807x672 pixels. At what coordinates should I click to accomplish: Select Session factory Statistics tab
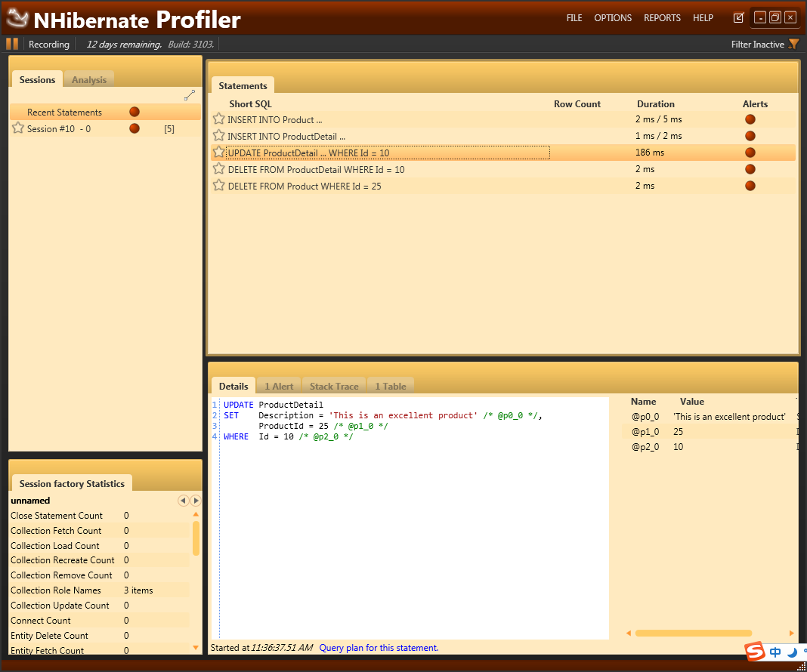(72, 483)
